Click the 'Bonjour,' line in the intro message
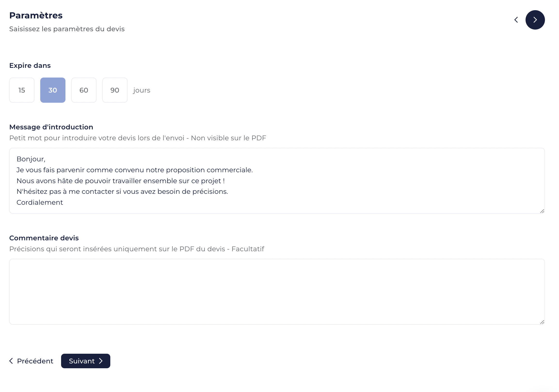 (31, 159)
